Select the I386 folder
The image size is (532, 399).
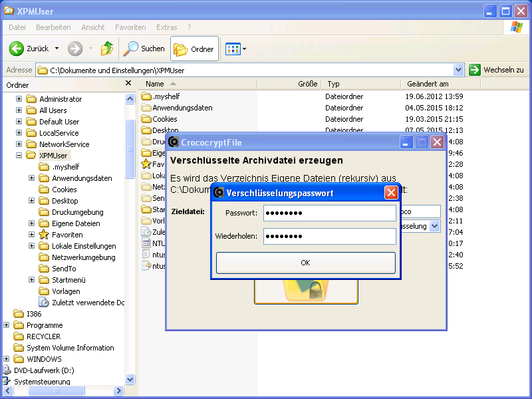pos(27,314)
